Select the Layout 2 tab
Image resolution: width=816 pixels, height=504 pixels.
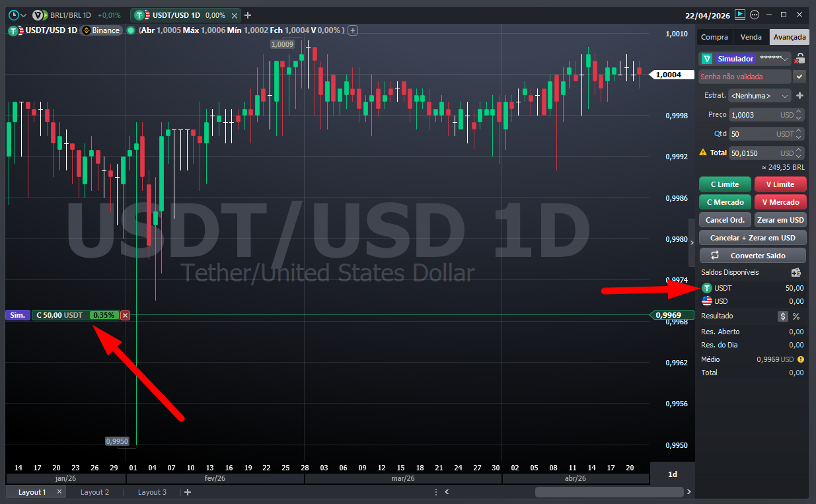point(94,492)
